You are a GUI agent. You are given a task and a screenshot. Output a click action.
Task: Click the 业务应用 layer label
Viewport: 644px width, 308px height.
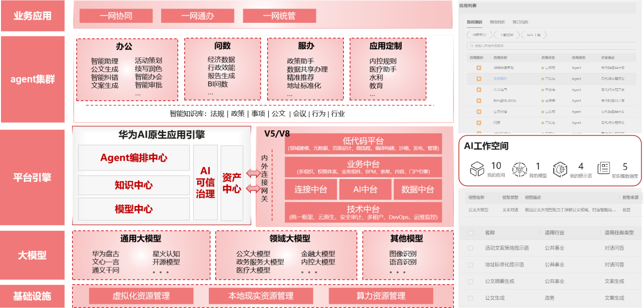point(33,16)
